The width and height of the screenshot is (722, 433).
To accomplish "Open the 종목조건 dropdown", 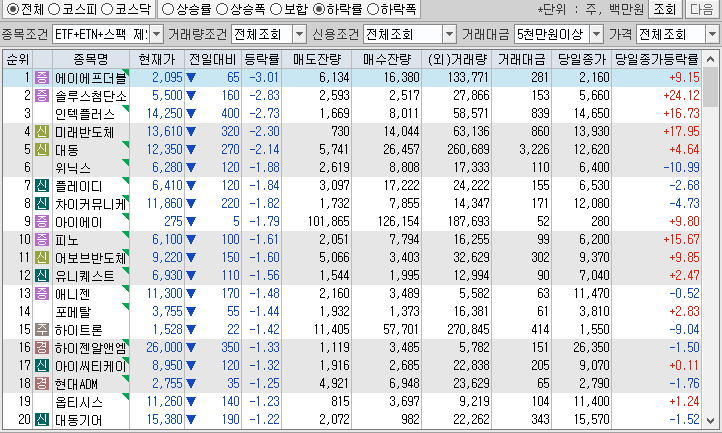I will pyautogui.click(x=157, y=34).
